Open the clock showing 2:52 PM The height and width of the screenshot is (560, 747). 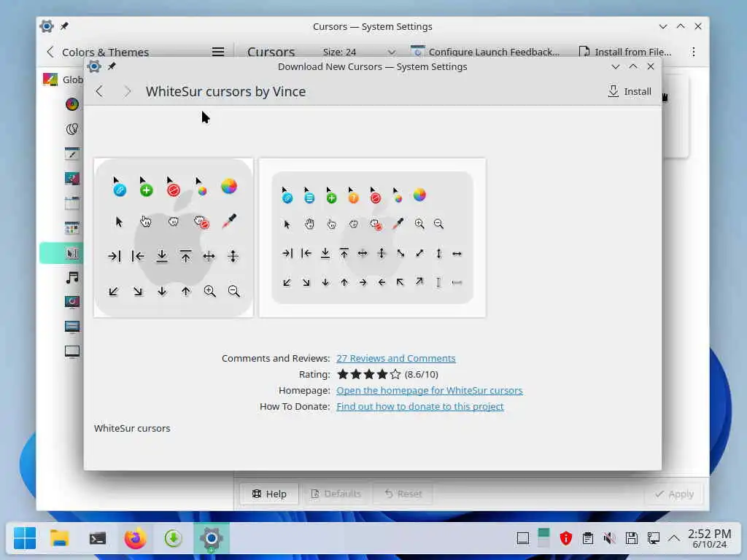[x=709, y=539]
